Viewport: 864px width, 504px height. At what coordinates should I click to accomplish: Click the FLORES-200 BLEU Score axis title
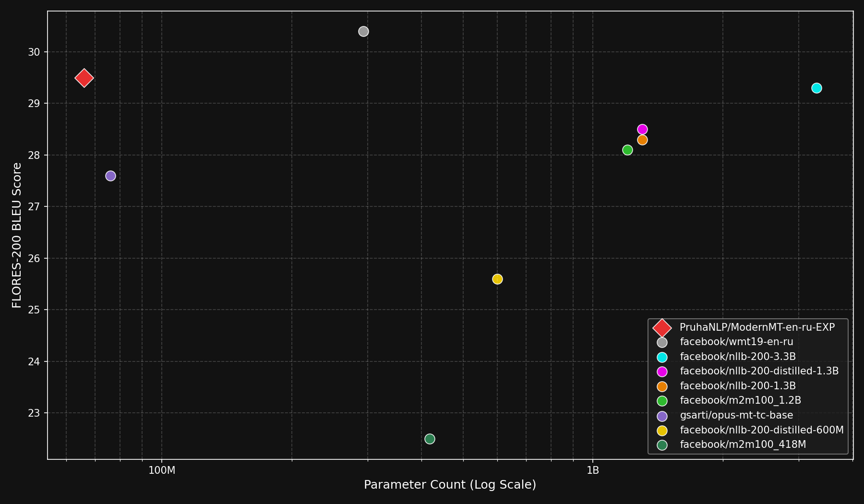[x=17, y=235]
